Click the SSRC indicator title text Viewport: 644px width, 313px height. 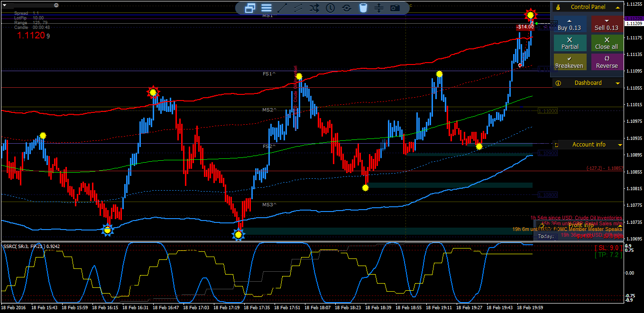[32, 246]
